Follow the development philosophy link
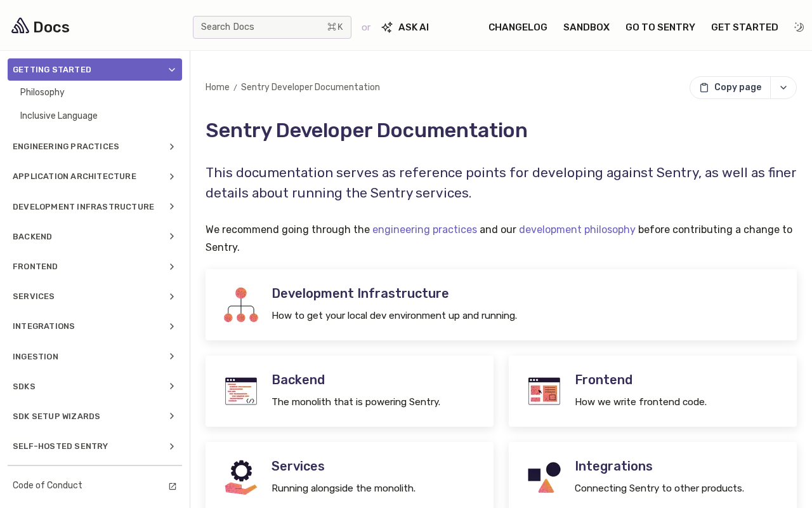The height and width of the screenshot is (508, 812). (x=577, y=229)
